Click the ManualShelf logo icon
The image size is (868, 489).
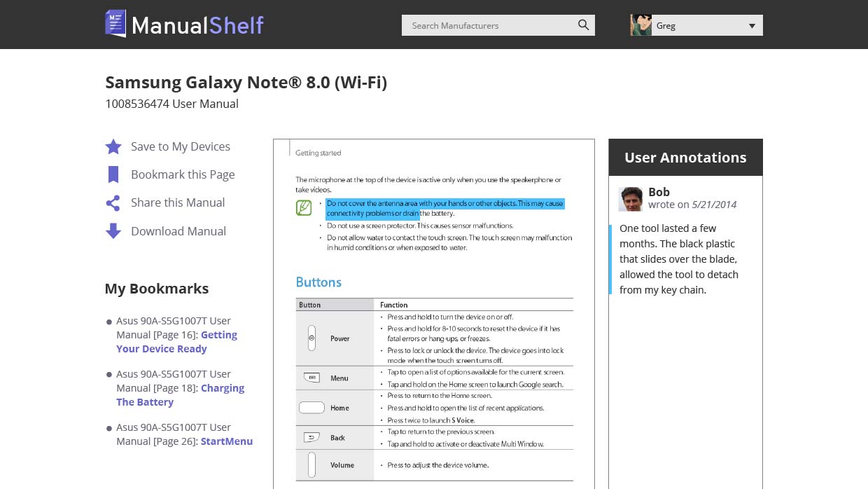click(x=115, y=24)
